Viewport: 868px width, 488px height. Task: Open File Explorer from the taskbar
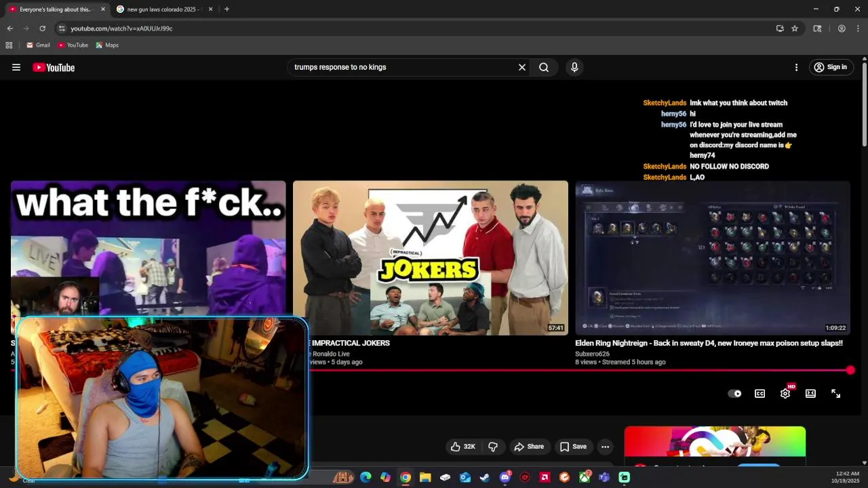pyautogui.click(x=425, y=477)
